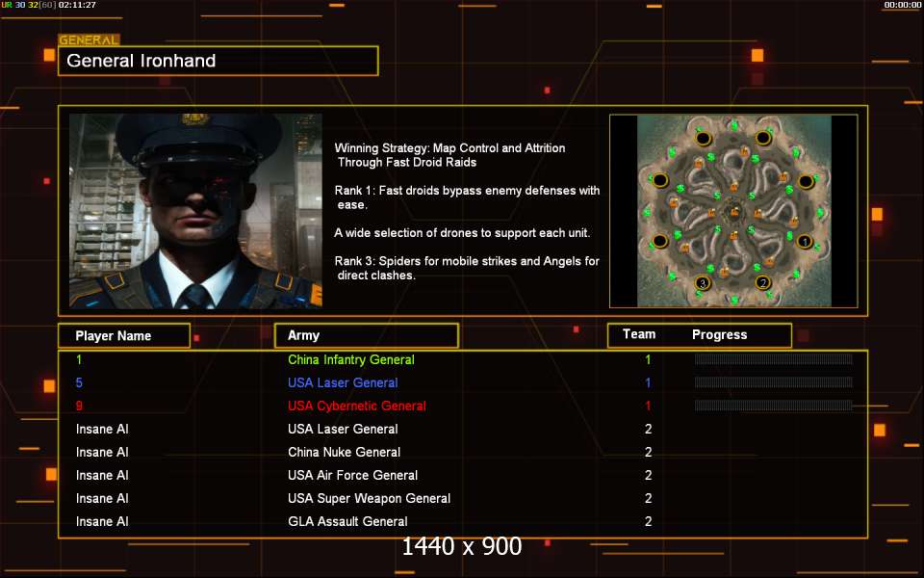Click China Nuke General army entry
924x578 pixels.
345,452
